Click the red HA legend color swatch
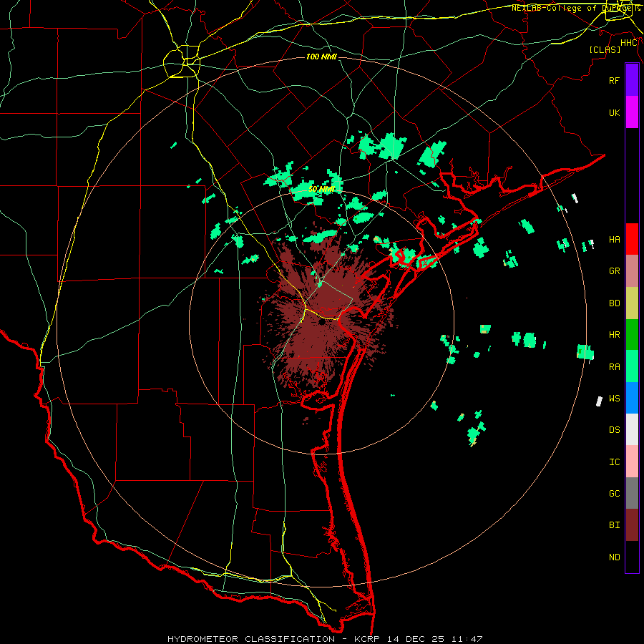This screenshot has width=644, height=644. [632, 239]
